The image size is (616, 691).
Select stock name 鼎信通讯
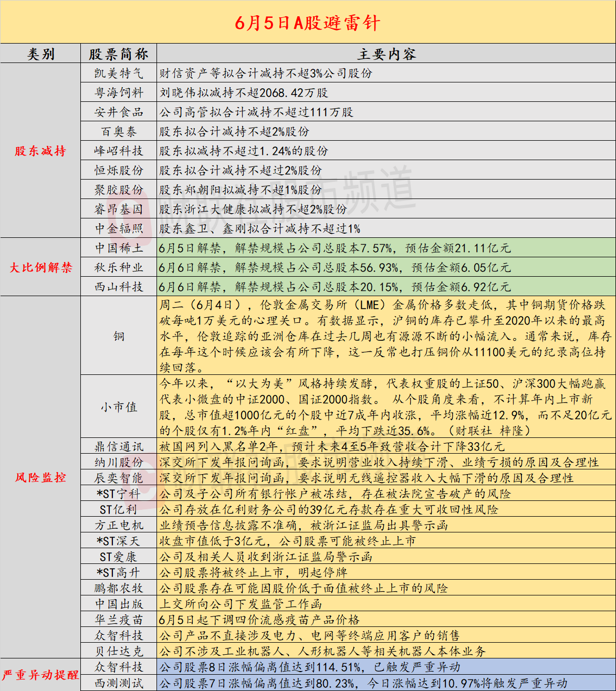click(119, 447)
